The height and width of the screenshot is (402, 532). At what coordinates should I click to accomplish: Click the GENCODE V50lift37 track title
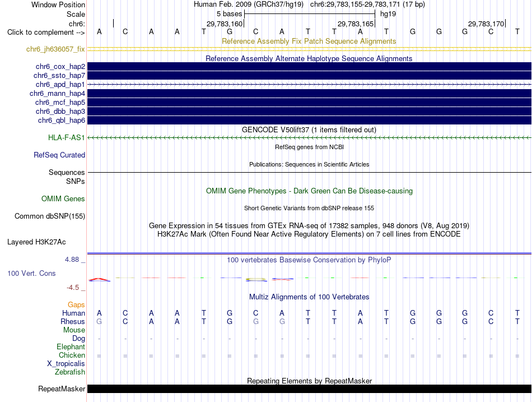[309, 130]
